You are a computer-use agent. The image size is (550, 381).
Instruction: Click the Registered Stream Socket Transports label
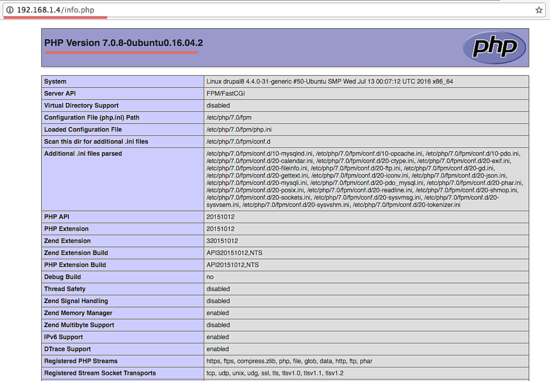pyautogui.click(x=100, y=373)
